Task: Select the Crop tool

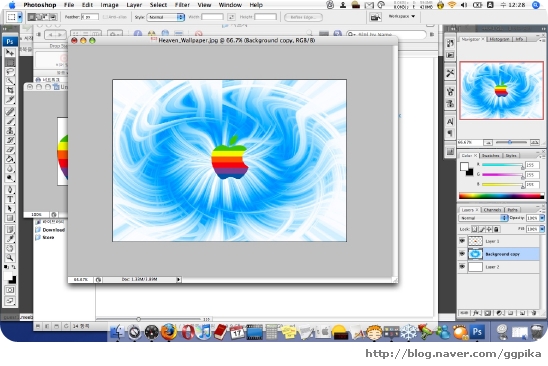Action: tap(10, 90)
